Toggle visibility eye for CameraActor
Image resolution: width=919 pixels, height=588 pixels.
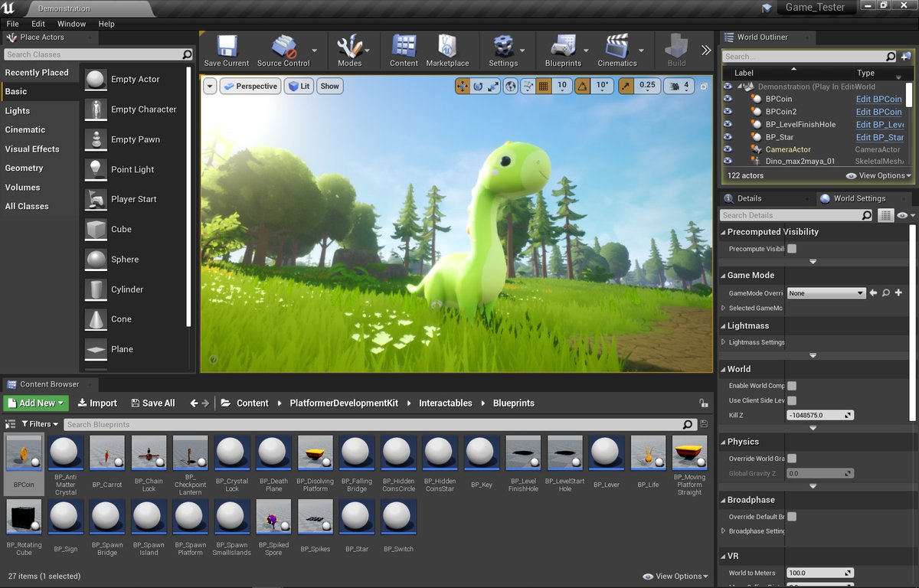728,149
